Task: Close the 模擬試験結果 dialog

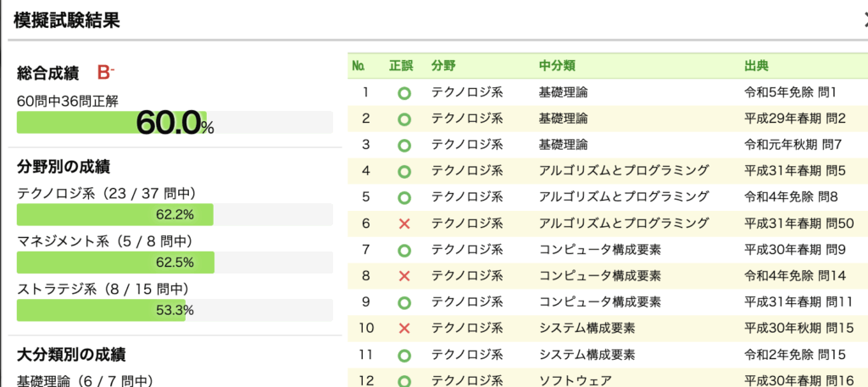Action: pos(862,20)
